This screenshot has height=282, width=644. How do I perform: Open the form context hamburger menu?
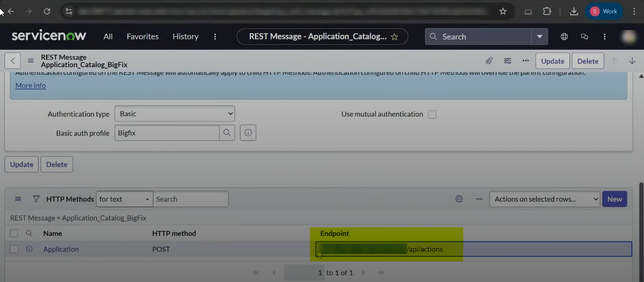pyautogui.click(x=31, y=61)
